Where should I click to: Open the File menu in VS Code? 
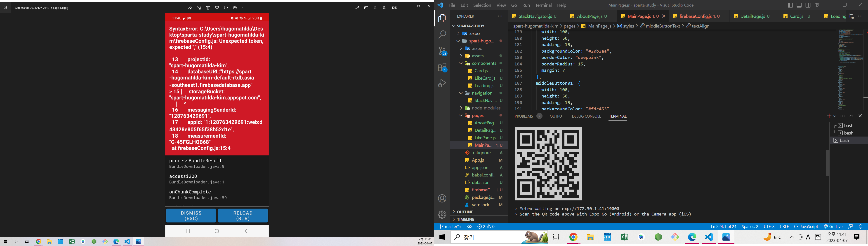coord(452,5)
